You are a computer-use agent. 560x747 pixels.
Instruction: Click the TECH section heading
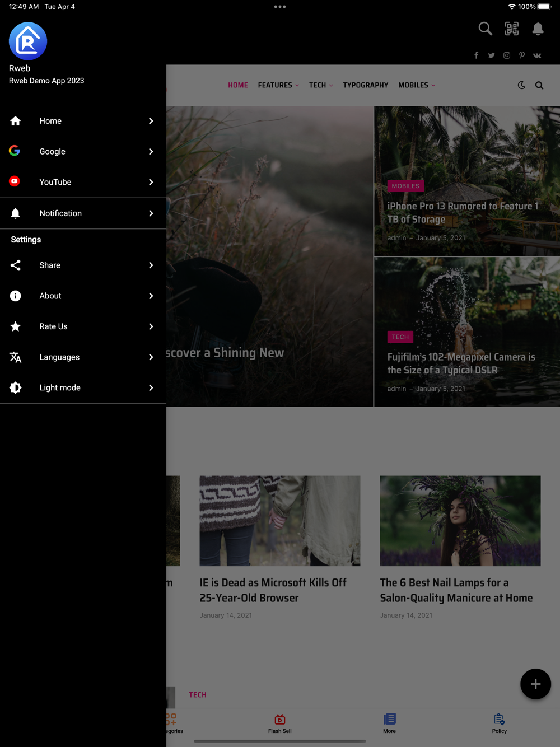(198, 695)
